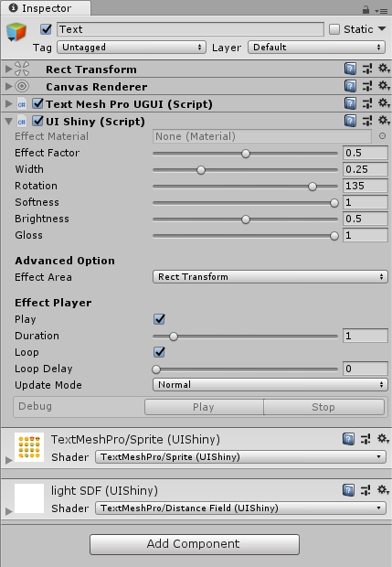Open the TextMeshPro/Sprite material help icon
This screenshot has height=567, width=392.
click(x=348, y=439)
